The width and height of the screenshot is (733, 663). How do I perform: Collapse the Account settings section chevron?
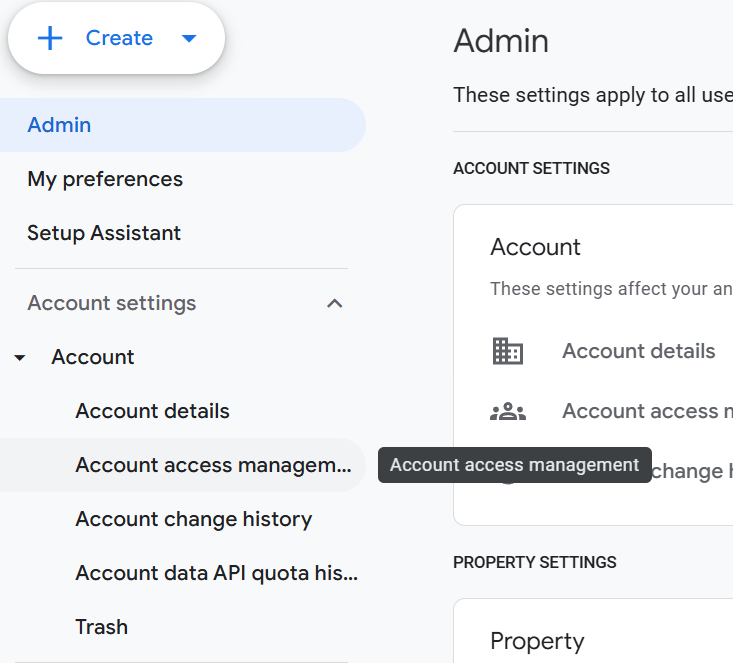(x=335, y=303)
